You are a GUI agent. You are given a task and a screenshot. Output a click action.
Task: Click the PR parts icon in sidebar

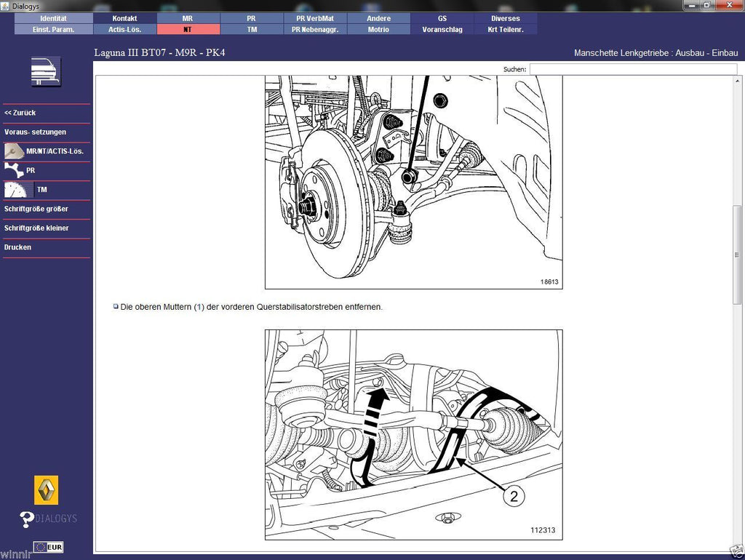(14, 170)
